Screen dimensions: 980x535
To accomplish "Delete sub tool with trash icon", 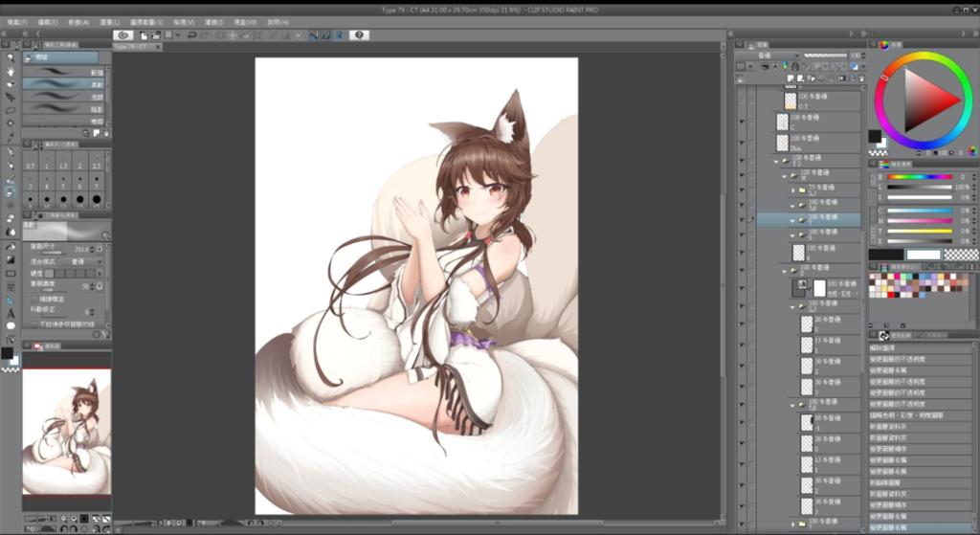I will (106, 133).
